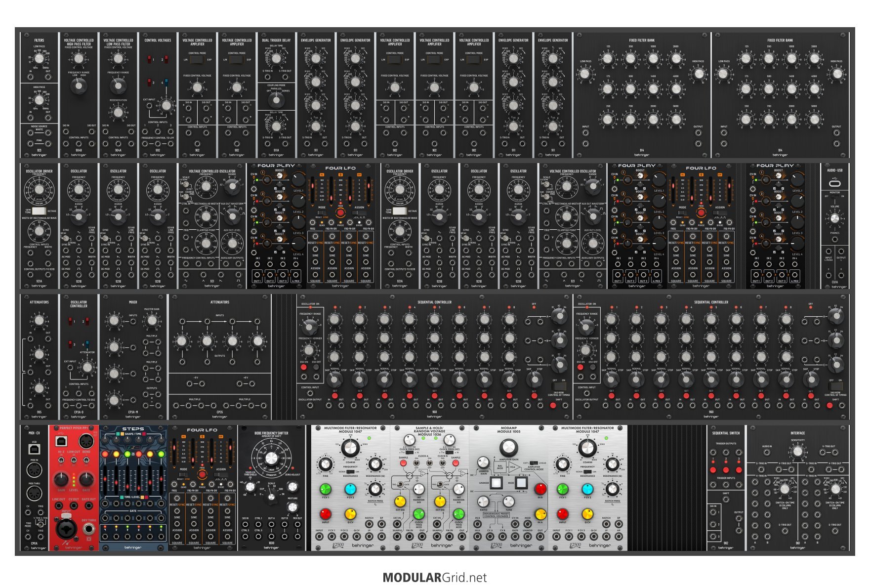Click the LOW PASS knob on the Filters 923 module
This screenshot has width=870, height=588.
coord(39,58)
